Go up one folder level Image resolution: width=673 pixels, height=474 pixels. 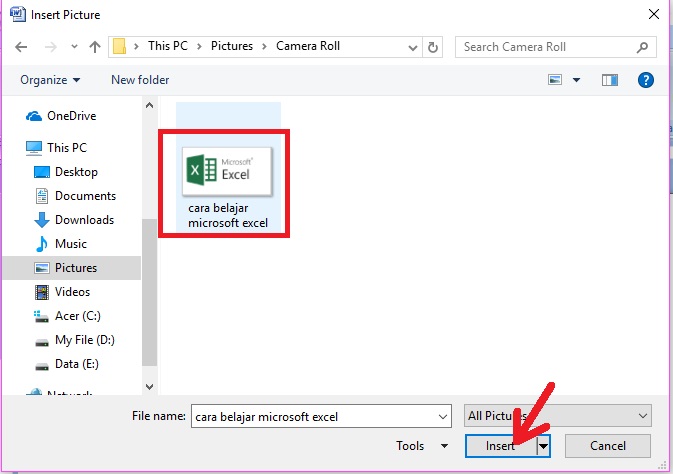[x=95, y=47]
